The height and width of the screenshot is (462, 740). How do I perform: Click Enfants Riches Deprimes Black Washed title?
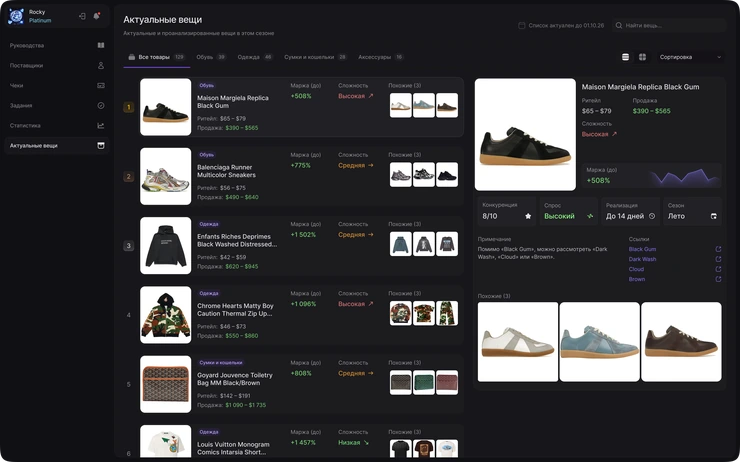[237, 240]
